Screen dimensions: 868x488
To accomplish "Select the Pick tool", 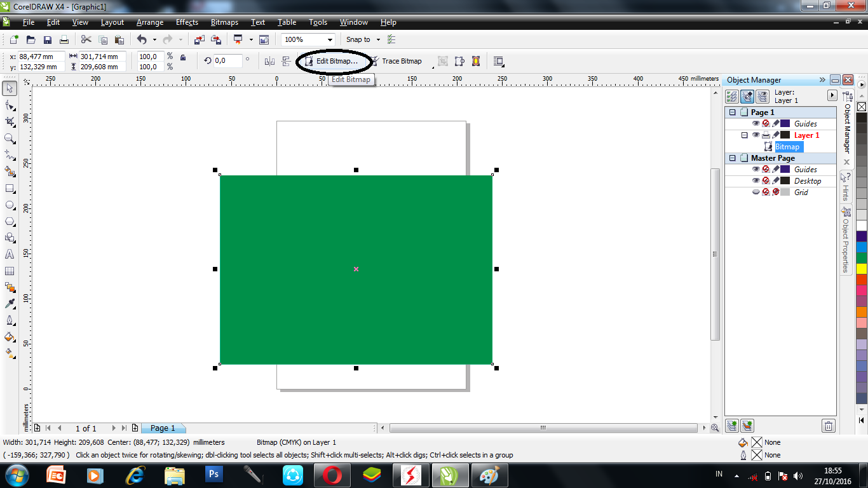I will (9, 88).
